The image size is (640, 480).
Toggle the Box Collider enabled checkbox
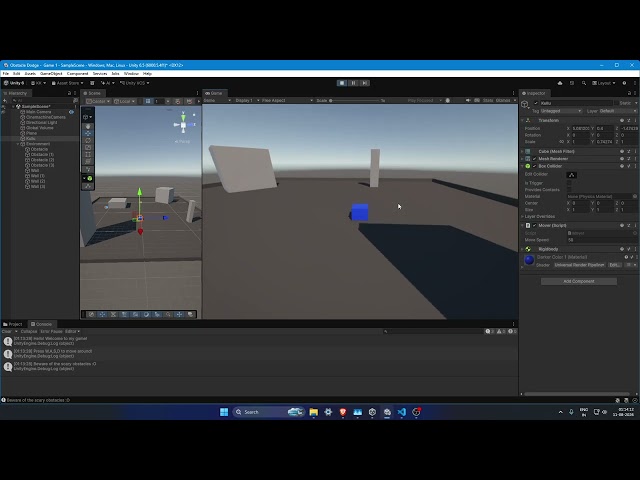(x=535, y=166)
